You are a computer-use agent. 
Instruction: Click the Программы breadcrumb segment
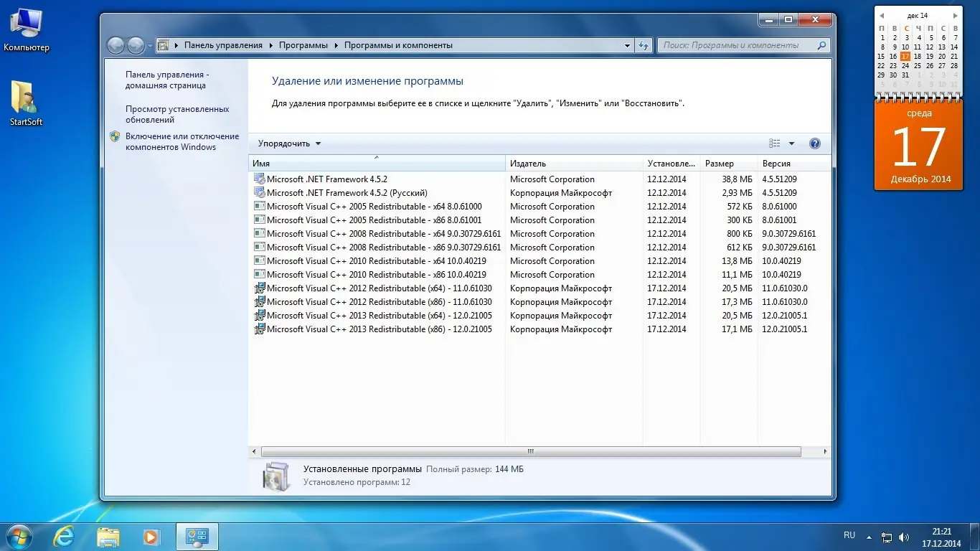303,45
